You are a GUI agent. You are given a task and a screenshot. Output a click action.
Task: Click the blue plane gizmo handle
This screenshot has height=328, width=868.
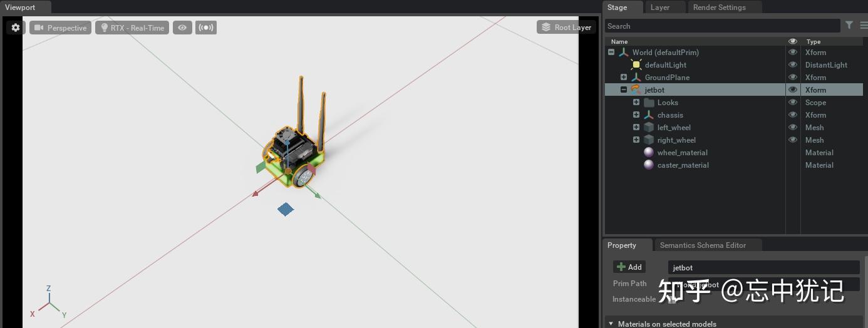click(x=286, y=209)
